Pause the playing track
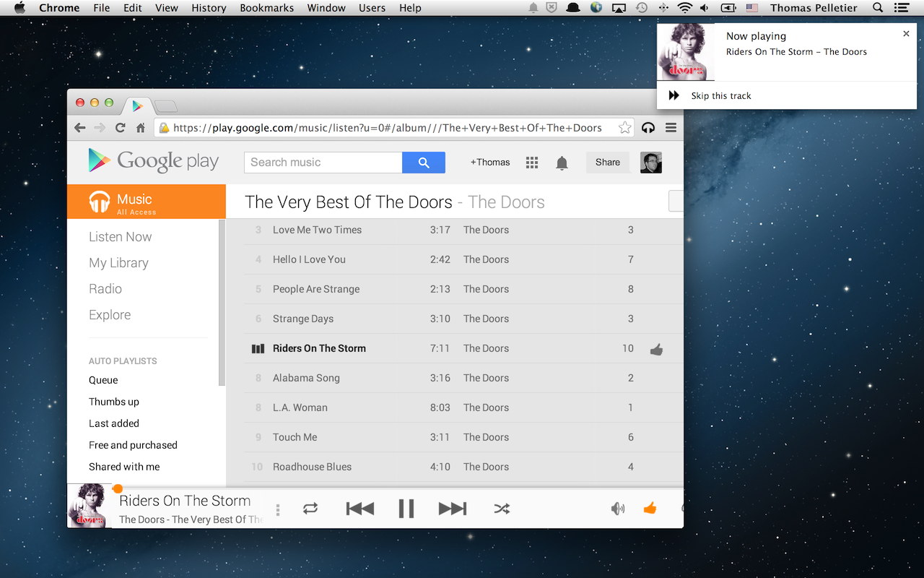The image size is (924, 578). (x=406, y=509)
